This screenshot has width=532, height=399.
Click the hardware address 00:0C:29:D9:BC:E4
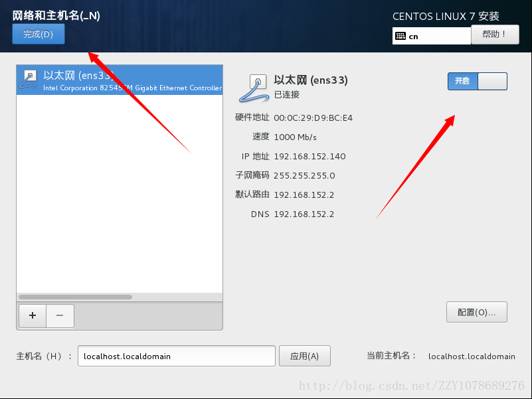313,118
